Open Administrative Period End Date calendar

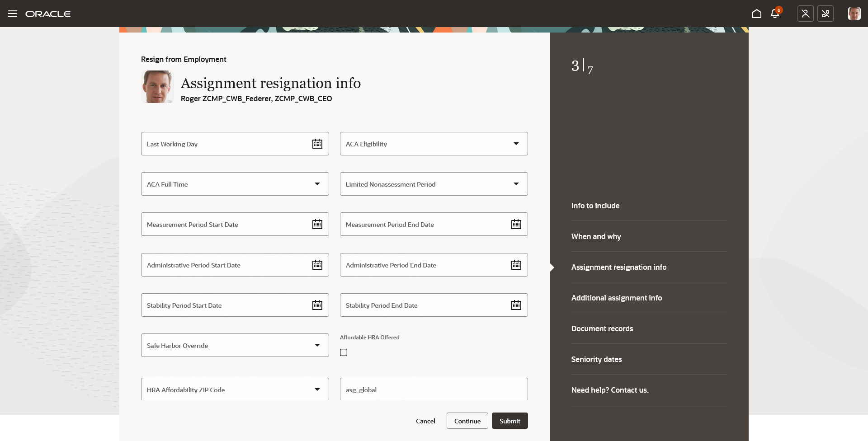coord(516,265)
